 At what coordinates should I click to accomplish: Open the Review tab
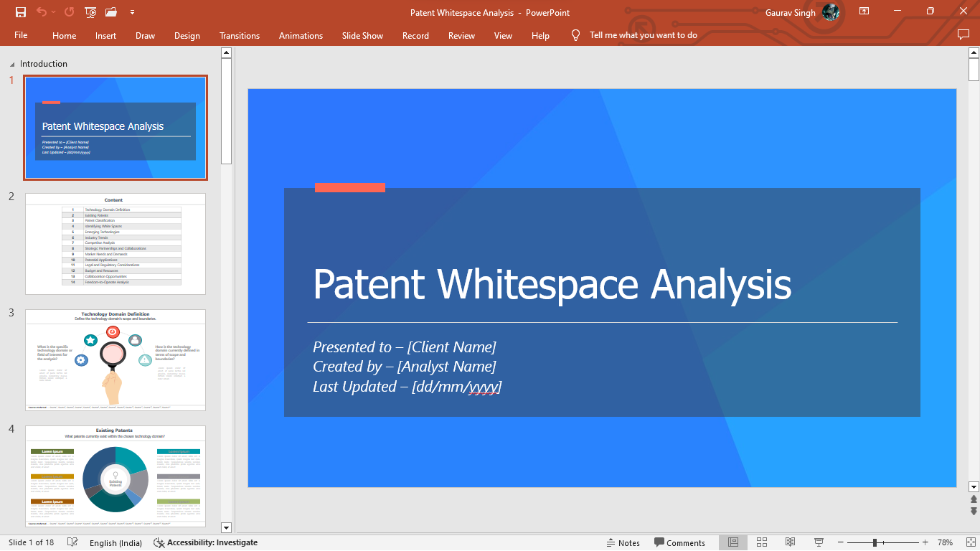point(461,35)
